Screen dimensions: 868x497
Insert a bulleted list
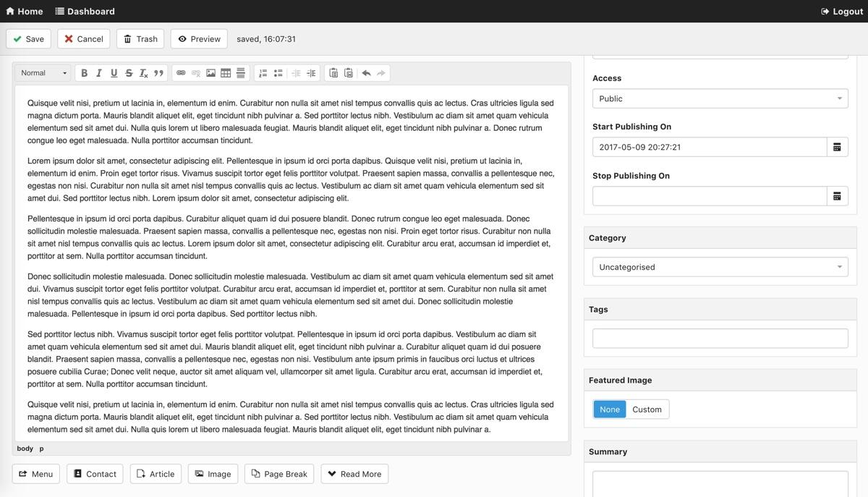(278, 73)
